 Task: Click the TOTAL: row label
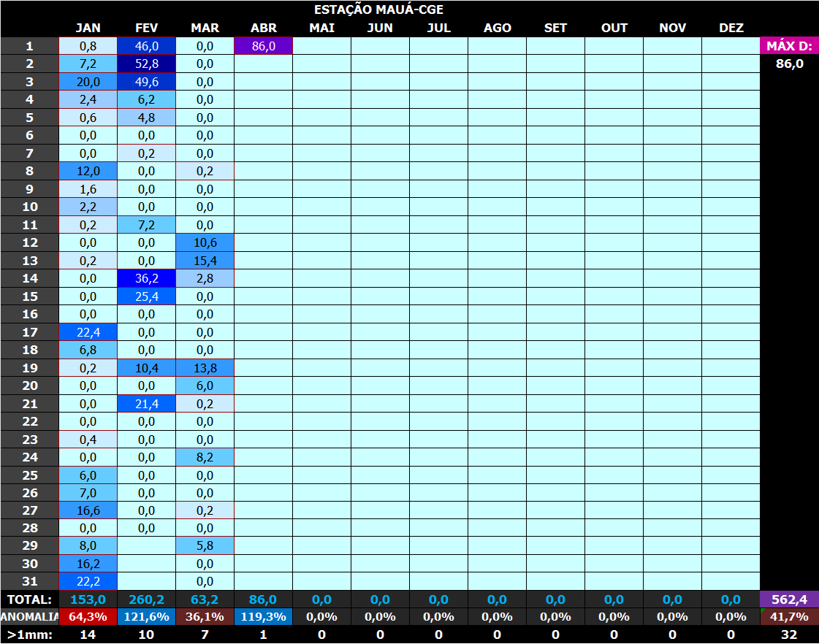point(30,599)
